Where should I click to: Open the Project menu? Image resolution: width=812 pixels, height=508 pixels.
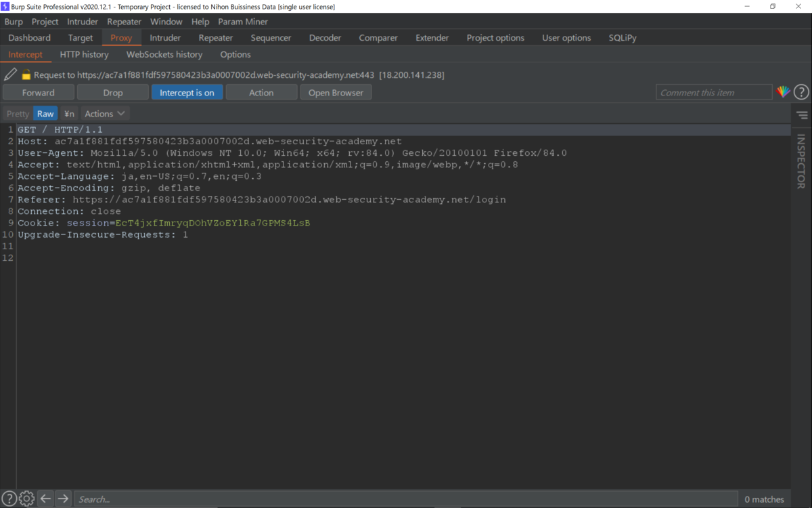(45, 22)
